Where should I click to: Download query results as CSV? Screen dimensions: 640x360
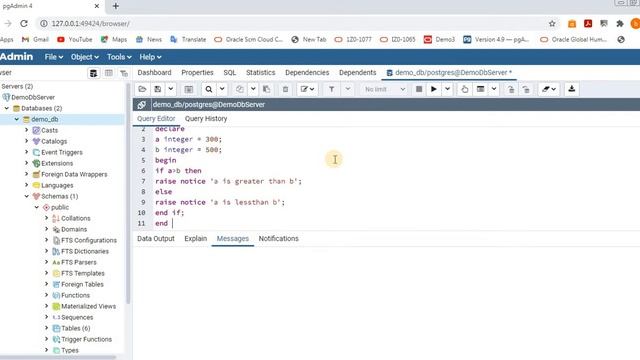pyautogui.click(x=571, y=89)
